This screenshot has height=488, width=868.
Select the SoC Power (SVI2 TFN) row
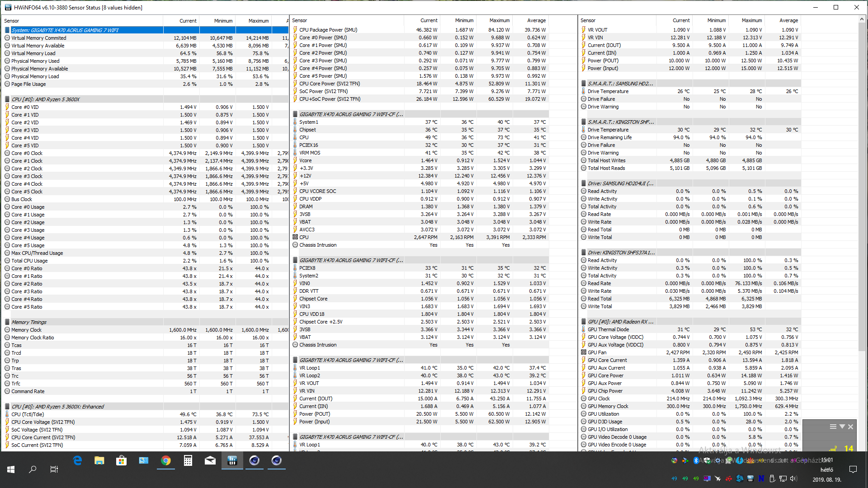click(x=420, y=91)
